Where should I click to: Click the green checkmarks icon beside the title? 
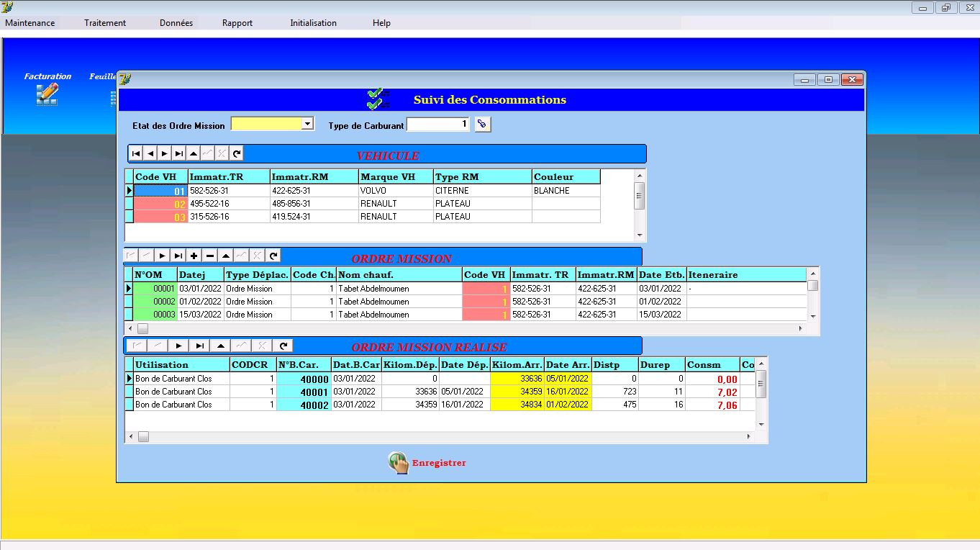pyautogui.click(x=377, y=99)
